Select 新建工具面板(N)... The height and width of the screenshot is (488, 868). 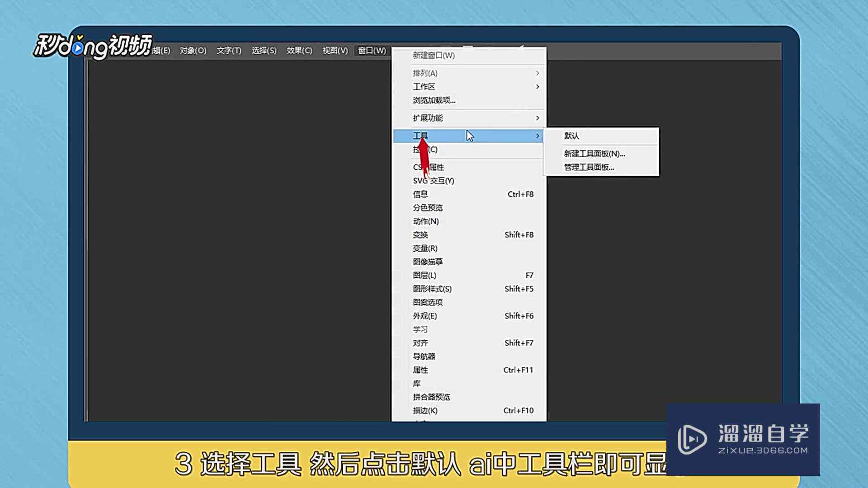pos(601,154)
